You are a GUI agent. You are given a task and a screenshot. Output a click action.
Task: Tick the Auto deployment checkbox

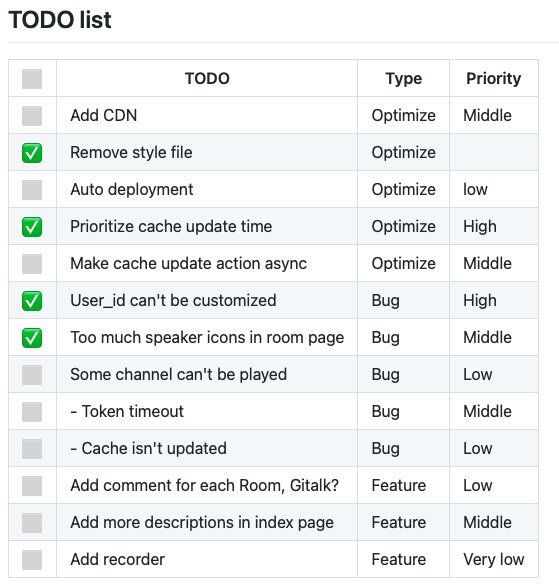click(x=32, y=190)
